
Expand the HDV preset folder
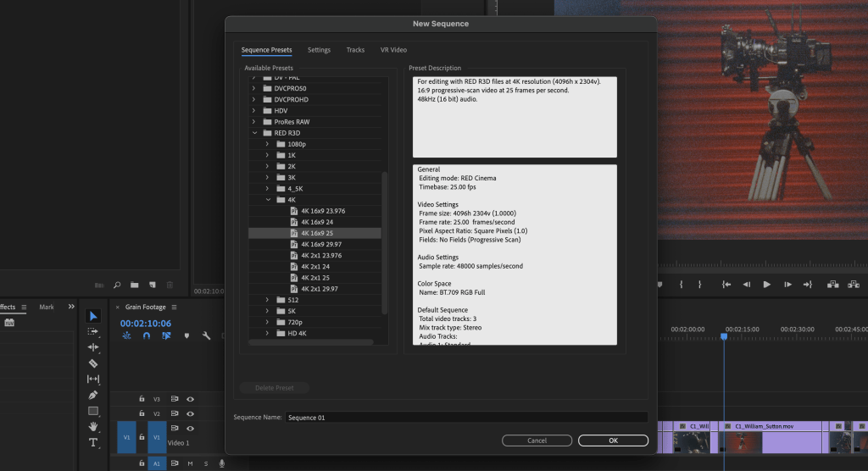pyautogui.click(x=254, y=111)
